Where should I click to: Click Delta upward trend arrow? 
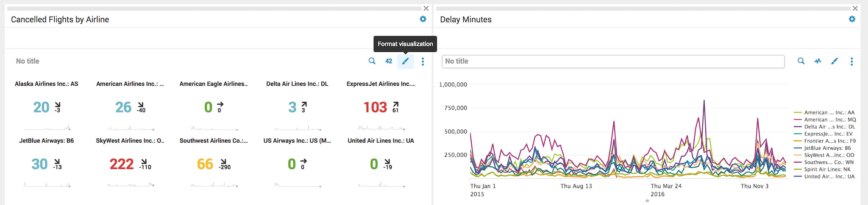click(304, 104)
